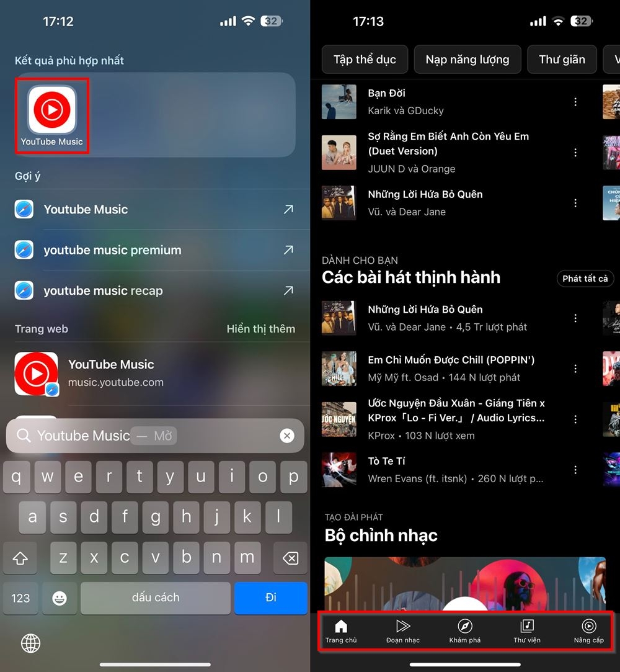620x672 pixels.
Task: Open arrow beside 'youtube music premium'
Action: (288, 250)
